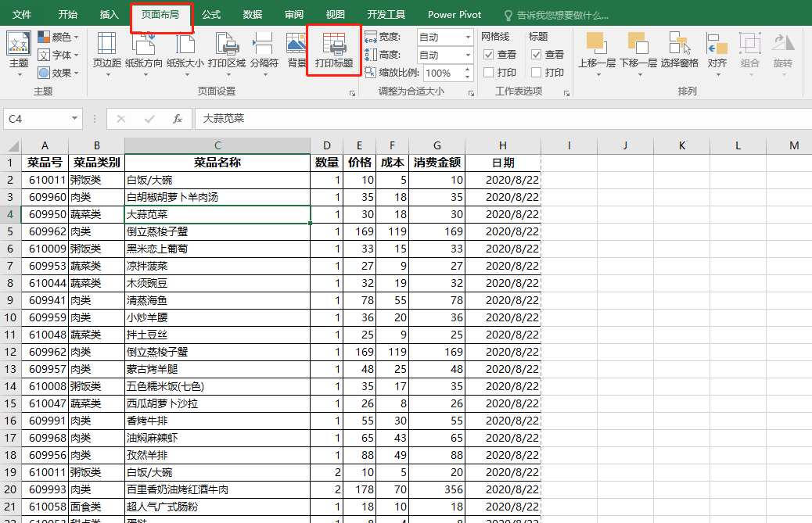
Task: Select cell 356 in column G
Action: pyautogui.click(x=437, y=489)
